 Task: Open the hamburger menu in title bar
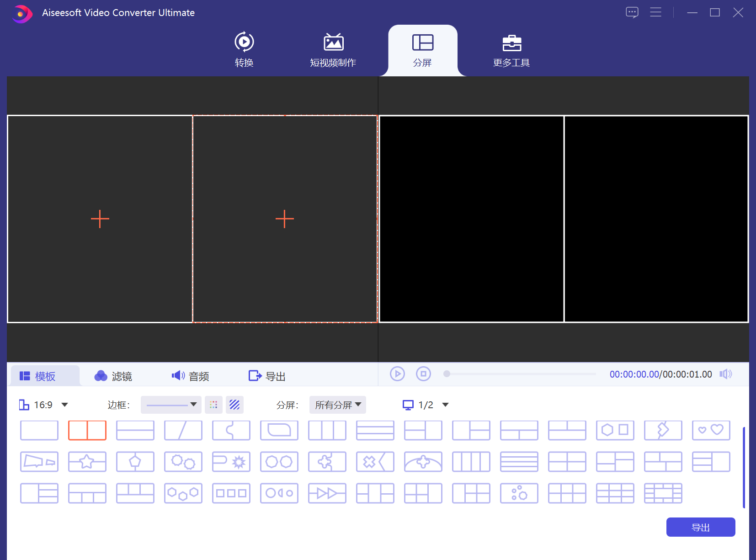pyautogui.click(x=655, y=12)
